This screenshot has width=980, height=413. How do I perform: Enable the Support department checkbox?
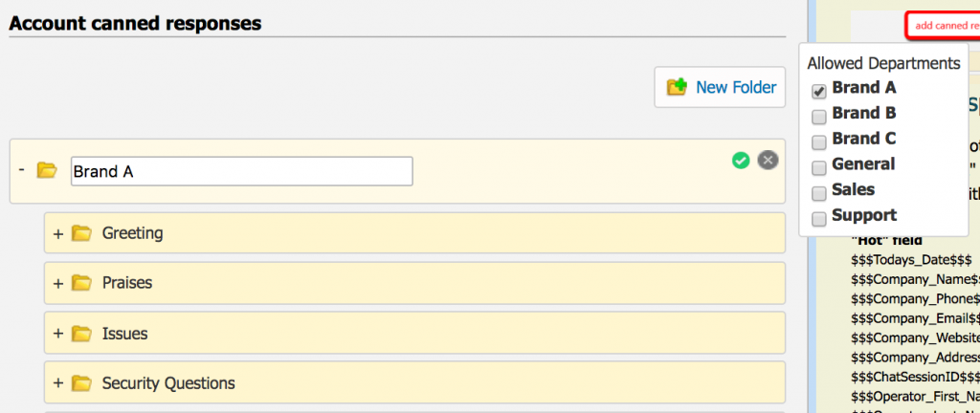tap(819, 219)
